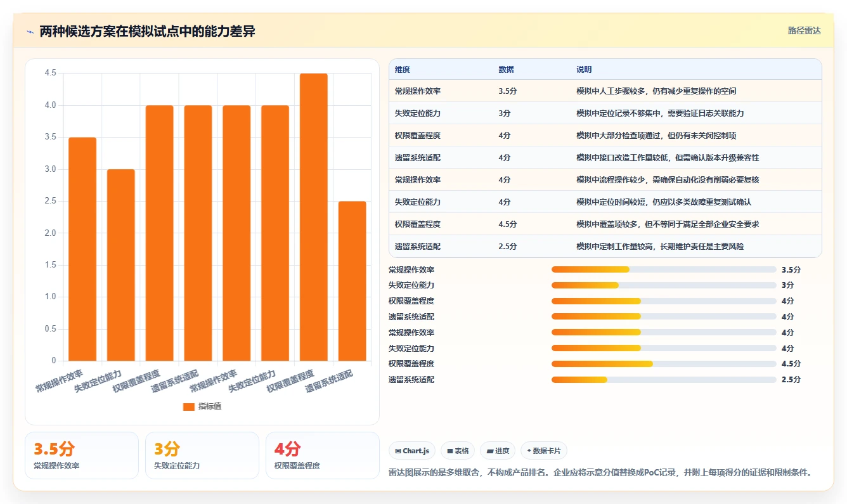The width and height of the screenshot is (847, 504).
Task: Select the 数据卡片 chip
Action: (x=543, y=451)
